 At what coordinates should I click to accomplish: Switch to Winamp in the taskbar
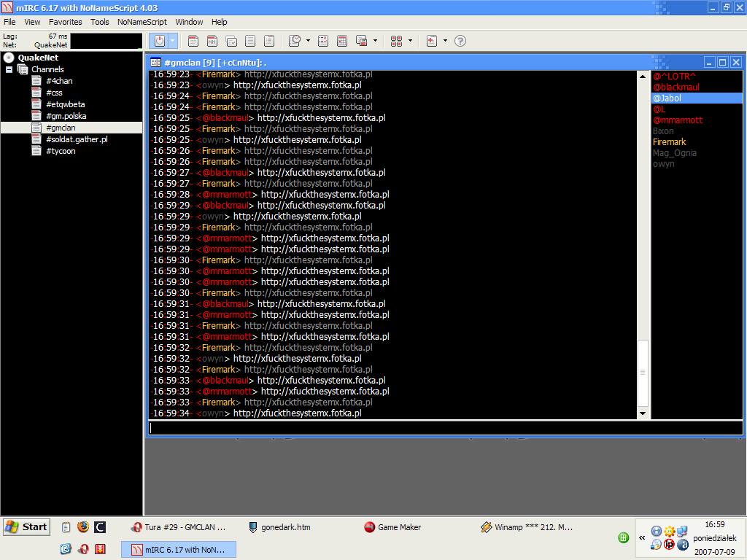(x=527, y=527)
